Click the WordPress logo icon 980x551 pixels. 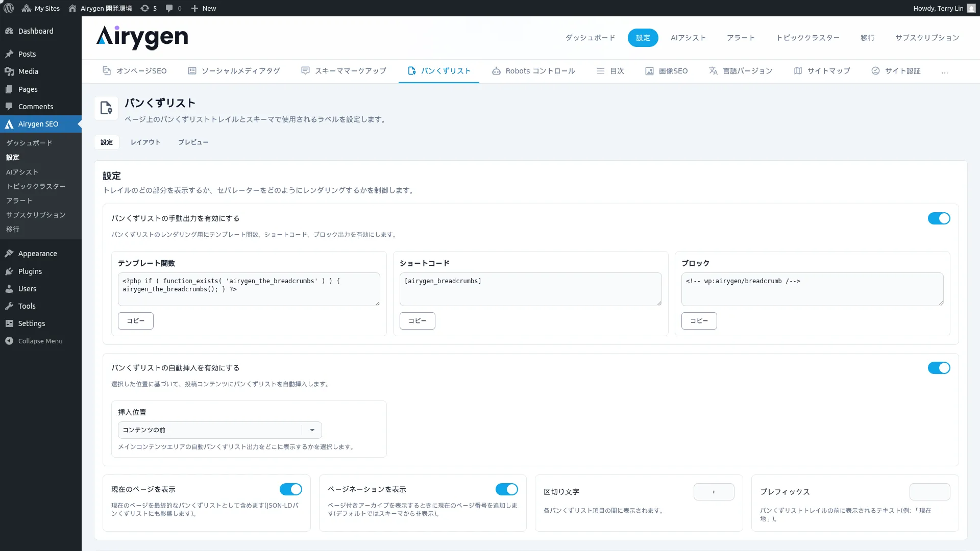coord(9,8)
